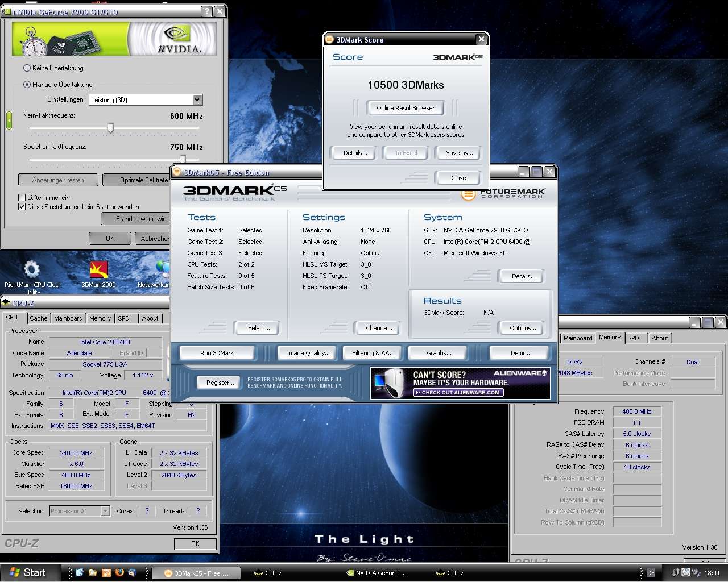Switch to 3DMark05 taskbar button

tap(197, 573)
